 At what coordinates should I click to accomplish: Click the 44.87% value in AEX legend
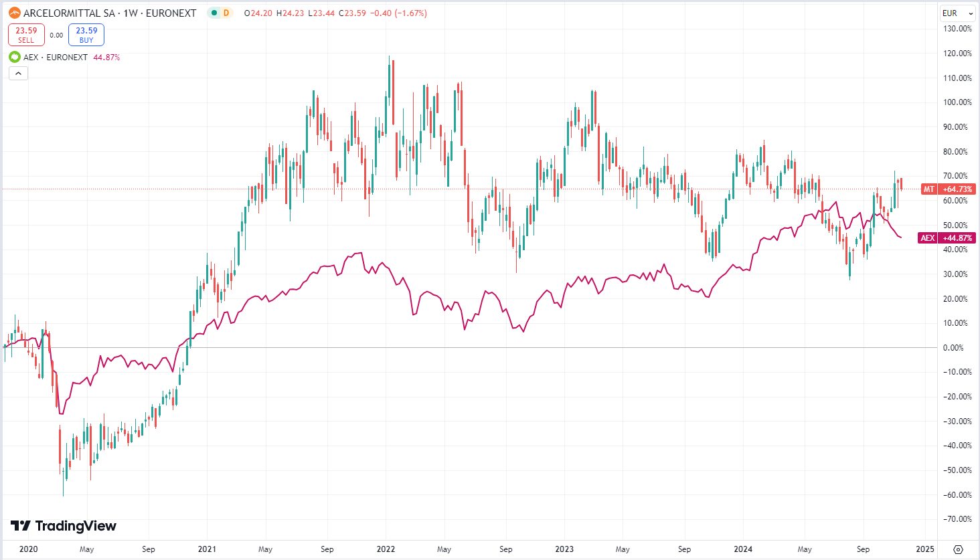[106, 58]
